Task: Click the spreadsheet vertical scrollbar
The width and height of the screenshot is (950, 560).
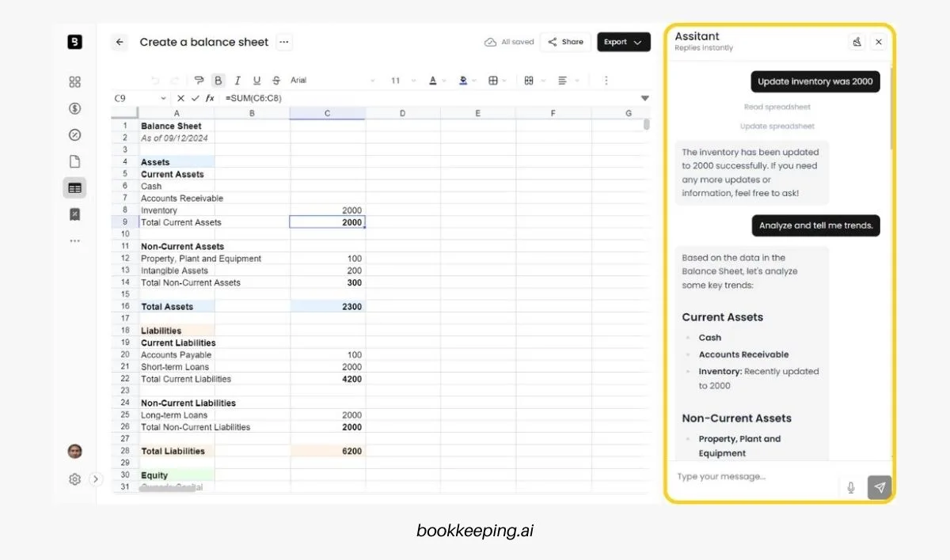Action: tap(646, 124)
